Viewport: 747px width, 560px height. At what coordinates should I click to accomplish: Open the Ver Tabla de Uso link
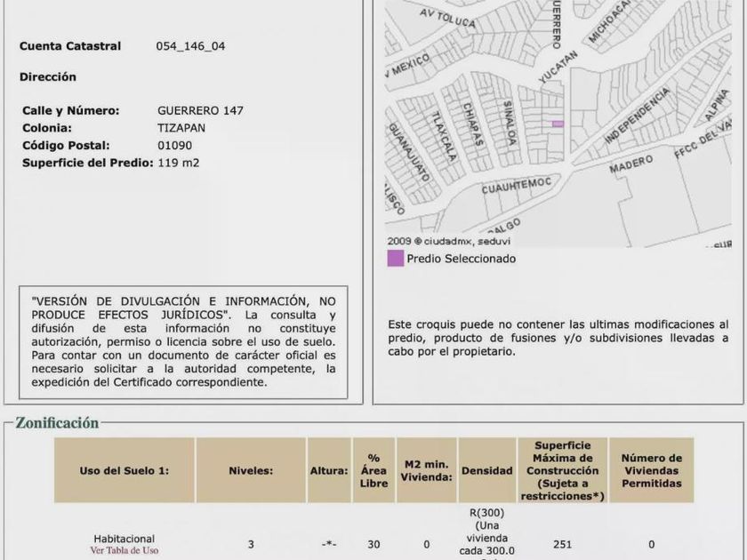click(x=124, y=550)
